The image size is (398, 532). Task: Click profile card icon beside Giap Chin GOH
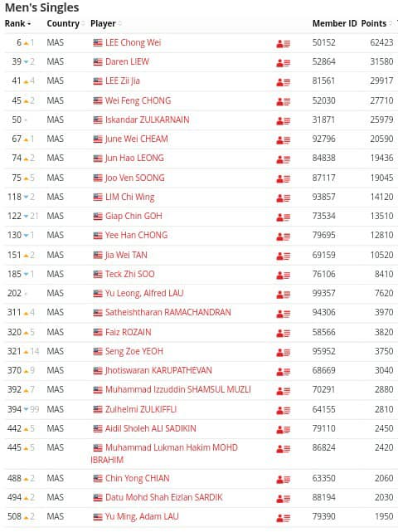click(283, 217)
